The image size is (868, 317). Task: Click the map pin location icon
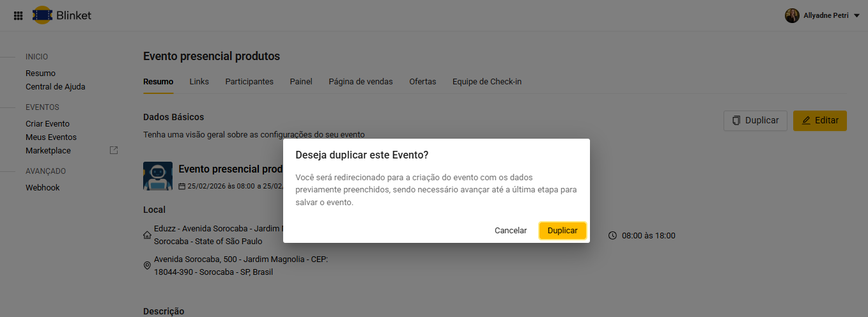coord(148,266)
